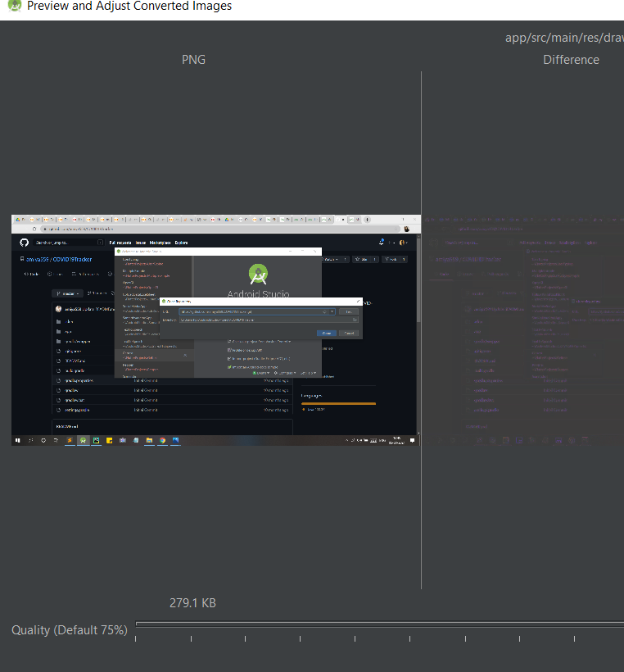Click the app/src/main/res path text
Image resolution: width=624 pixels, height=672 pixels.
pyautogui.click(x=564, y=38)
